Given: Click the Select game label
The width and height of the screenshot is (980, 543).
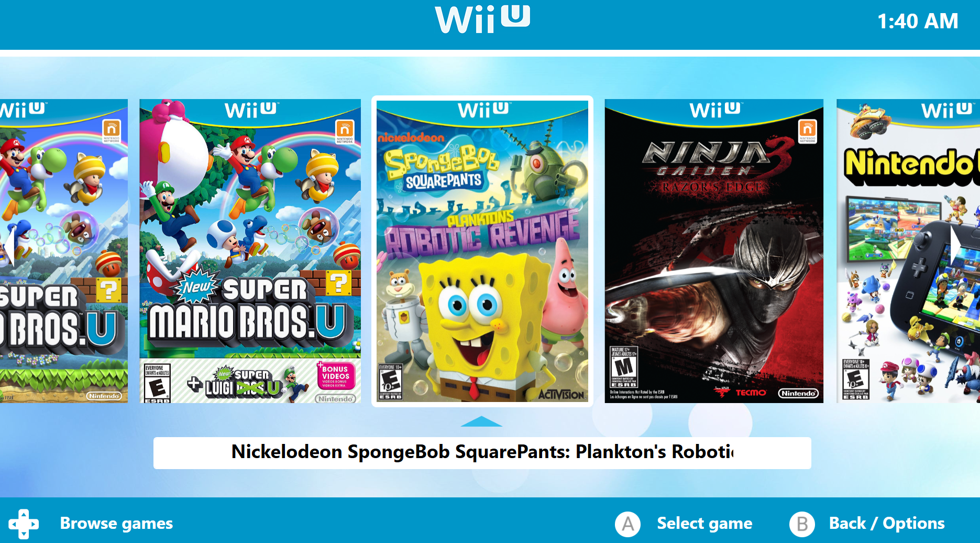Looking at the screenshot, I should [x=704, y=523].
